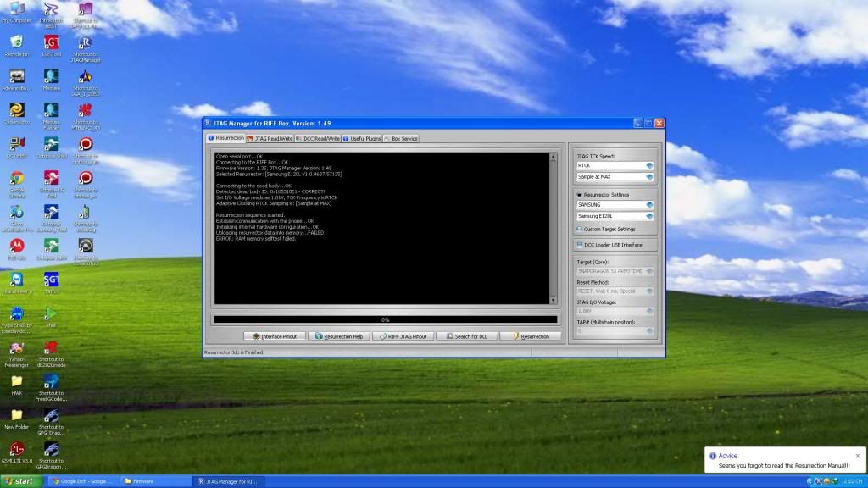
Task: Switch to the Google Chrome taskbar window
Action: click(x=83, y=481)
